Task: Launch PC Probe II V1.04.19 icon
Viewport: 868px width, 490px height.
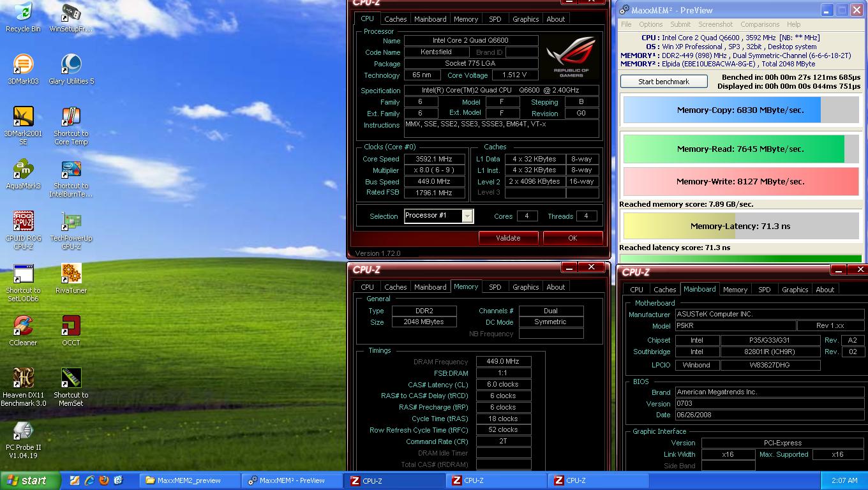Action: [x=23, y=440]
